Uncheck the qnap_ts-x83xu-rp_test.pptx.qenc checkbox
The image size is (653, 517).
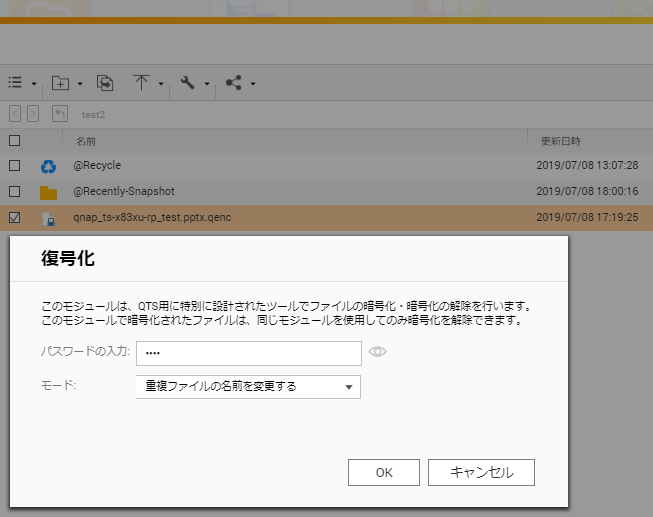pyautogui.click(x=15, y=217)
